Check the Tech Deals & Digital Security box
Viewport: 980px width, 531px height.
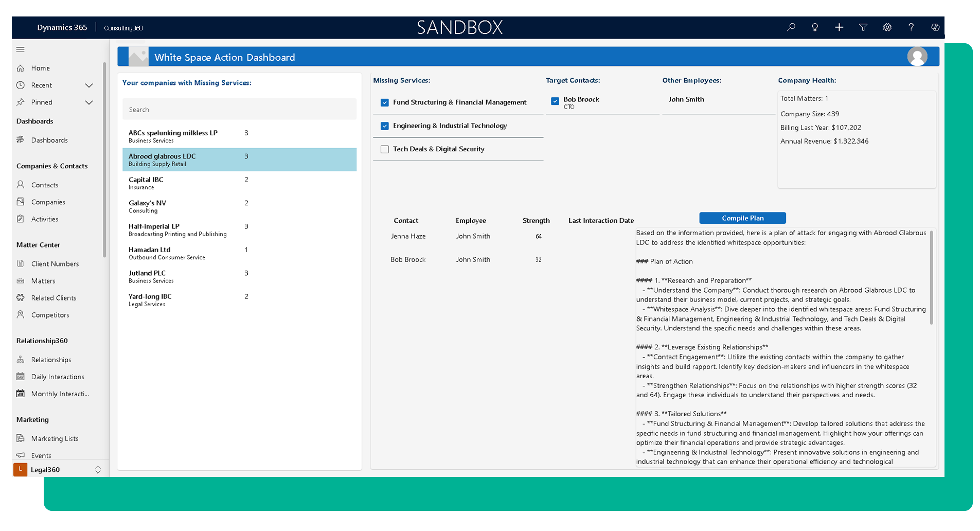tap(385, 149)
